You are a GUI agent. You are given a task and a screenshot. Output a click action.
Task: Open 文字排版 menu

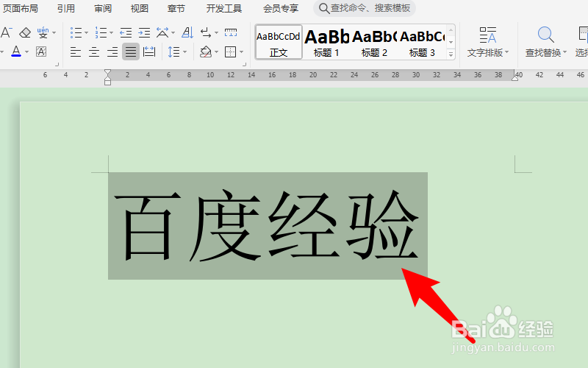point(487,42)
